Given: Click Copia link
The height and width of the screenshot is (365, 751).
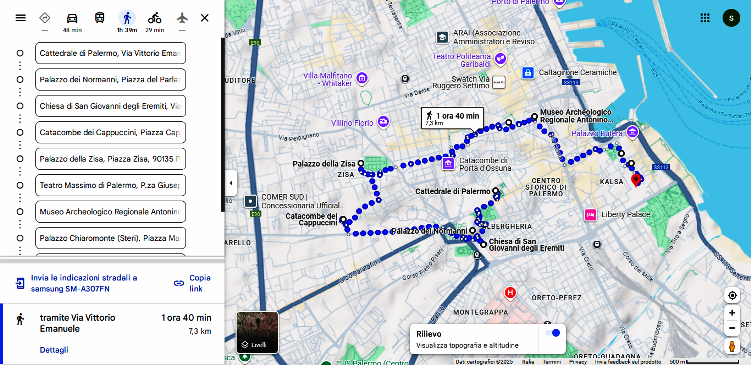Looking at the screenshot, I should click(x=192, y=283).
